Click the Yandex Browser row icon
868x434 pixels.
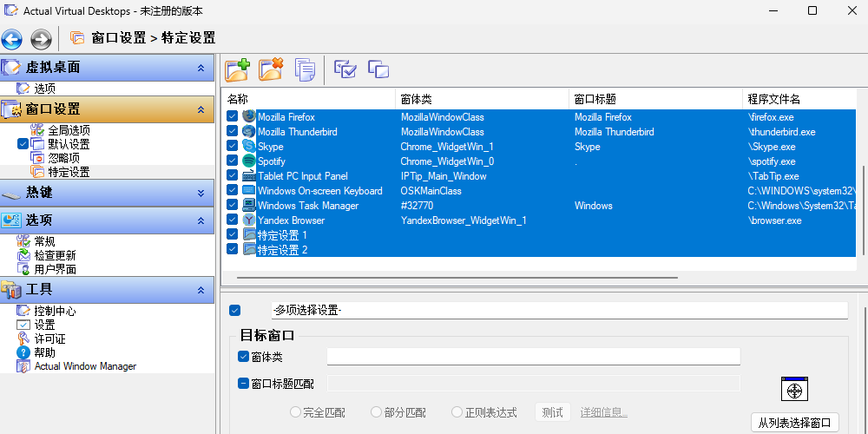point(248,220)
